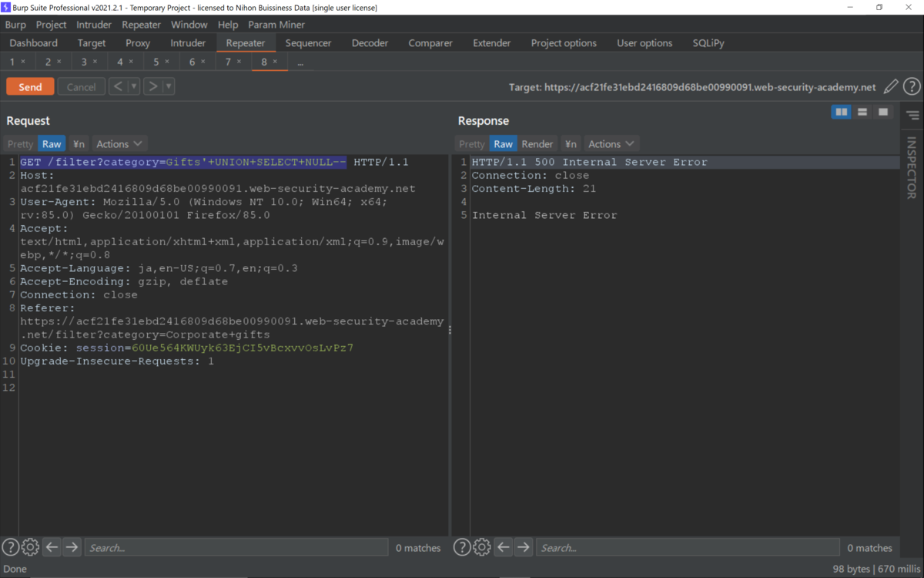The image size is (924, 578).
Task: Open Inspector panel menu icon
Action: 912,116
